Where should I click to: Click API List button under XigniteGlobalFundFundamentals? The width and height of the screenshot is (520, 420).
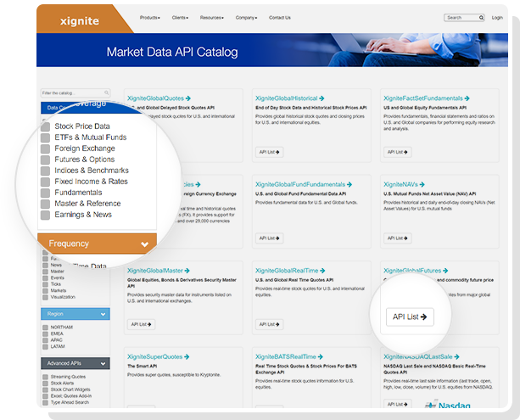pos(269,238)
